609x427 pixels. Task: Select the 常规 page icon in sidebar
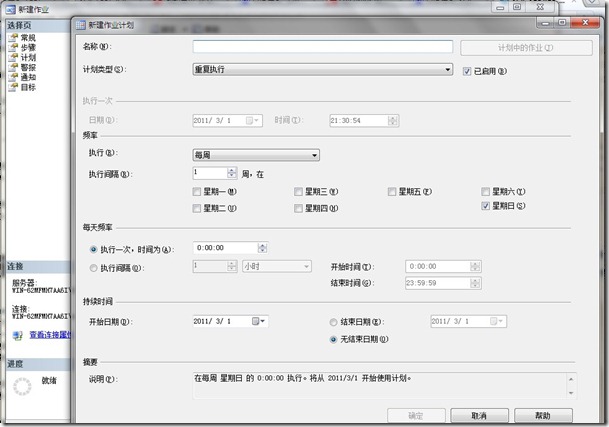coord(12,37)
